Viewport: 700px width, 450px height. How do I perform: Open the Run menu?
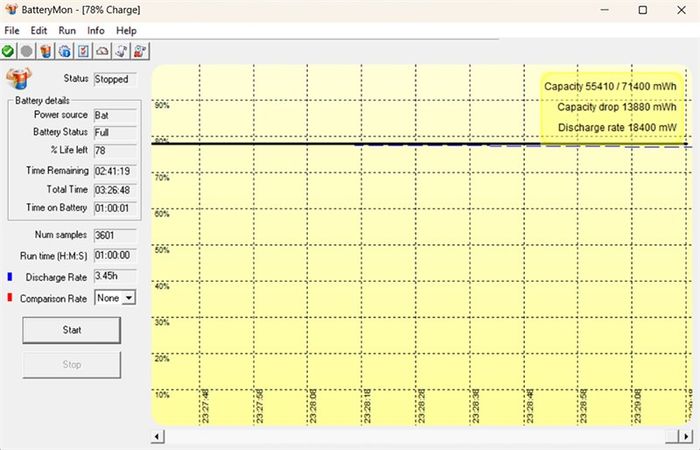pyautogui.click(x=67, y=30)
